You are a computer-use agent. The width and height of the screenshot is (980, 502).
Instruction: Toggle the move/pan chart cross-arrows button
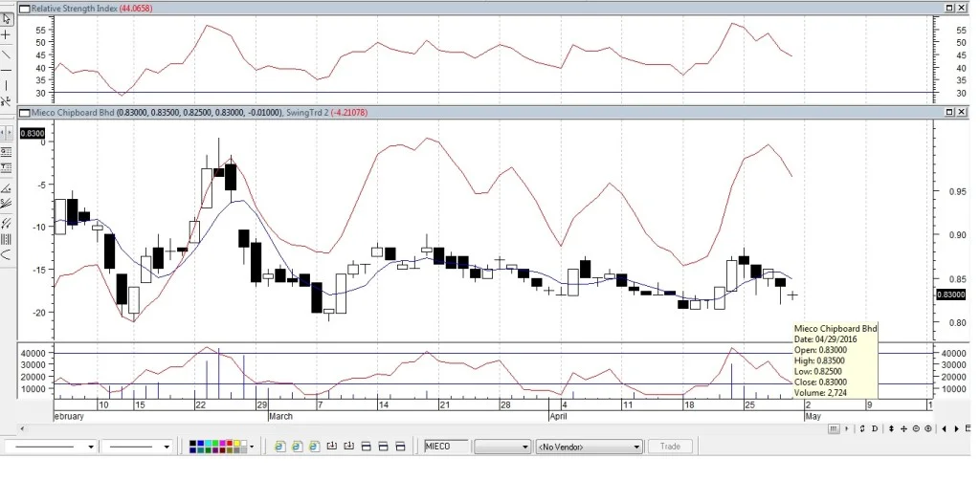tap(903, 428)
